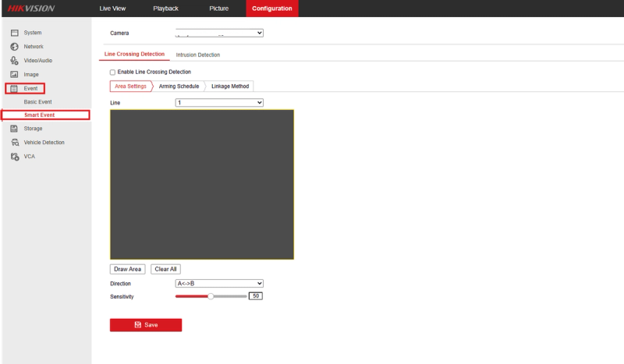Open the Video/Audio menu label

click(37, 61)
